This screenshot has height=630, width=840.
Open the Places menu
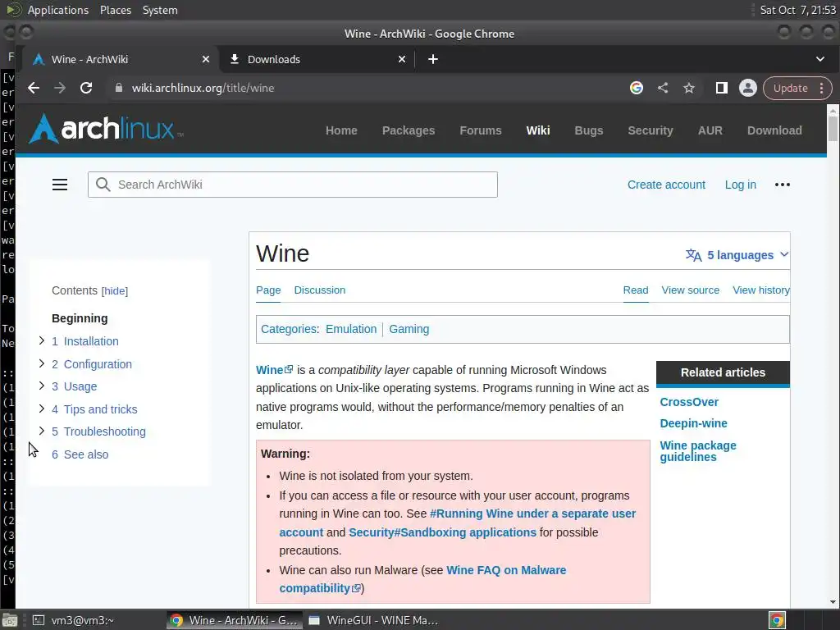coord(116,10)
